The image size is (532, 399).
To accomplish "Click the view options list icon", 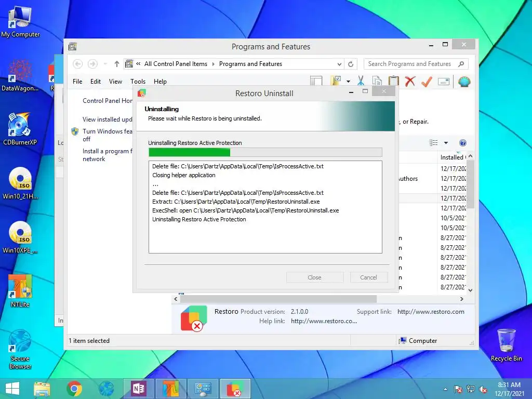I will (434, 143).
